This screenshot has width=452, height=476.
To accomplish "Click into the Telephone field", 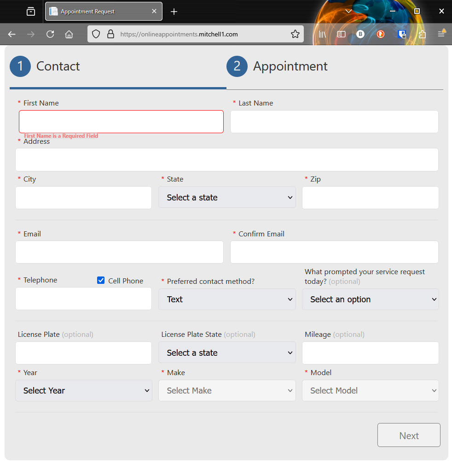I will click(84, 299).
